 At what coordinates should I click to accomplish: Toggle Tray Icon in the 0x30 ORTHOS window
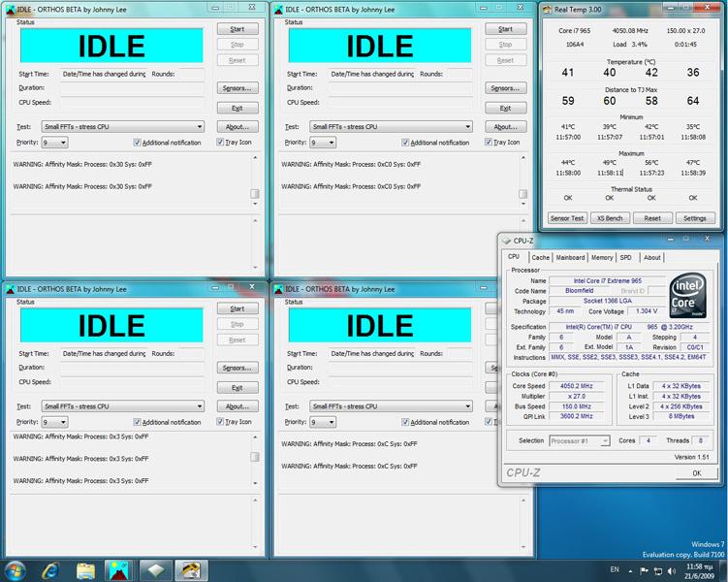[220, 143]
